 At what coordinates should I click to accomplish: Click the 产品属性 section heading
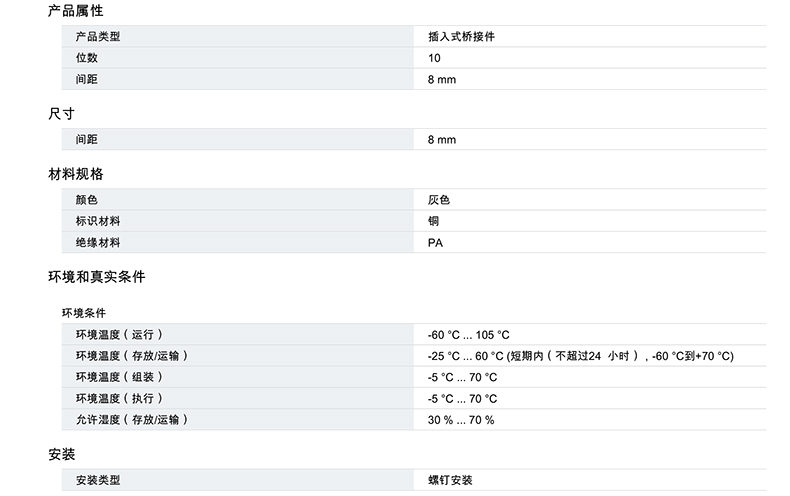coord(76,11)
